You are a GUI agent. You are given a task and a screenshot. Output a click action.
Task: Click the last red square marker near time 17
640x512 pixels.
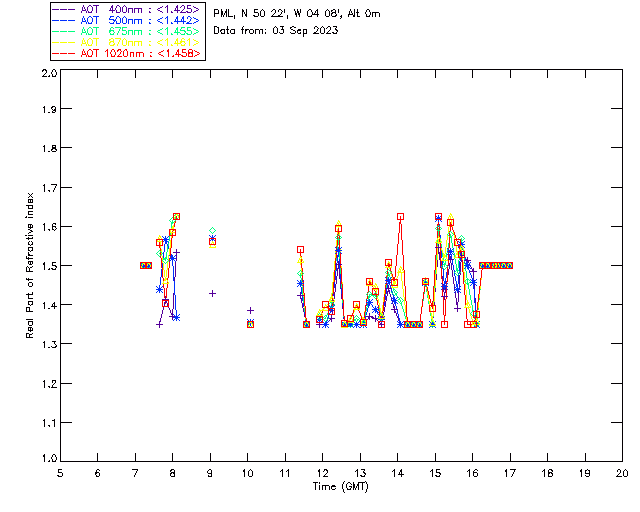[x=510, y=265]
